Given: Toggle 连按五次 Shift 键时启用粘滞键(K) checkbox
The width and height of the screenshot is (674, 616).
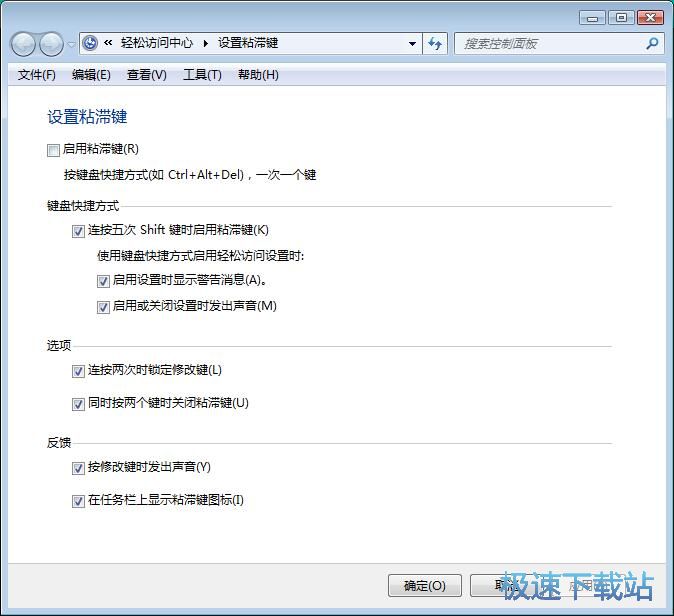Looking at the screenshot, I should 78,231.
